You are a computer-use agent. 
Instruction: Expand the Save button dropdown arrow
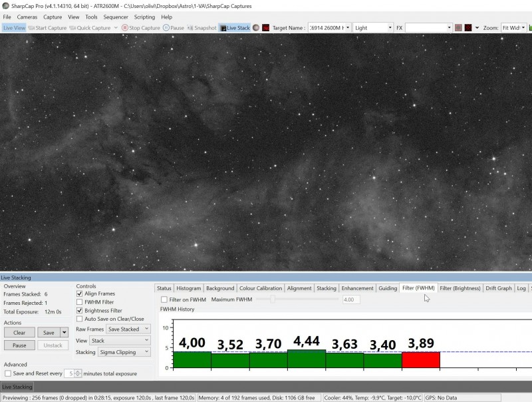(x=64, y=333)
